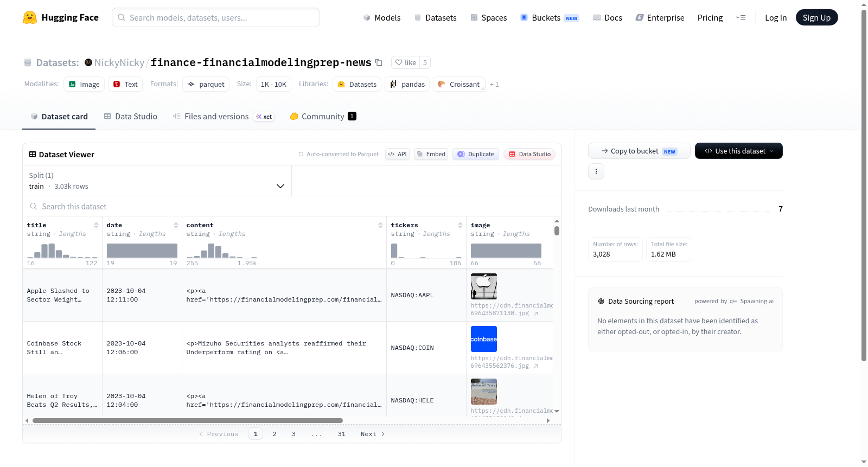
Task: Open the Datasets: breadcrumb link
Action: pos(58,62)
